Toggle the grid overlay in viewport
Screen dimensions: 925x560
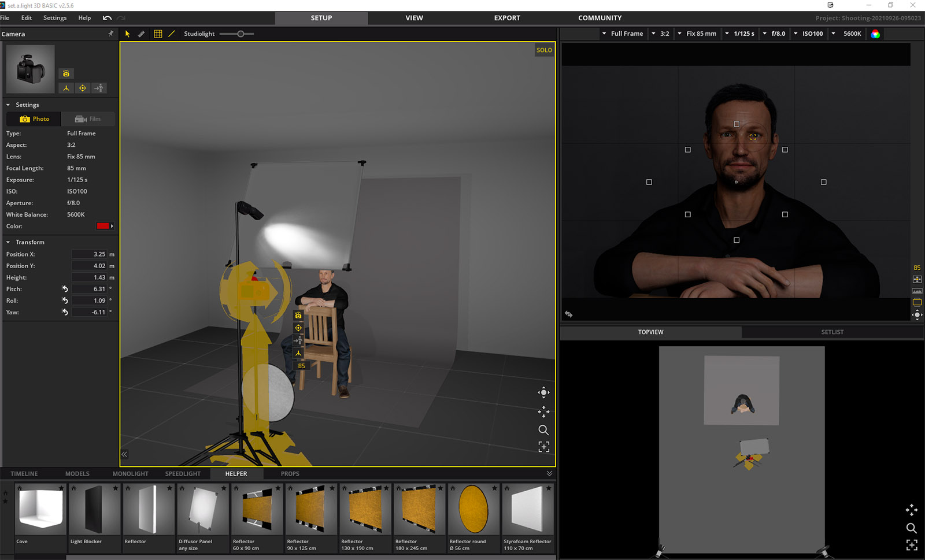tap(158, 34)
